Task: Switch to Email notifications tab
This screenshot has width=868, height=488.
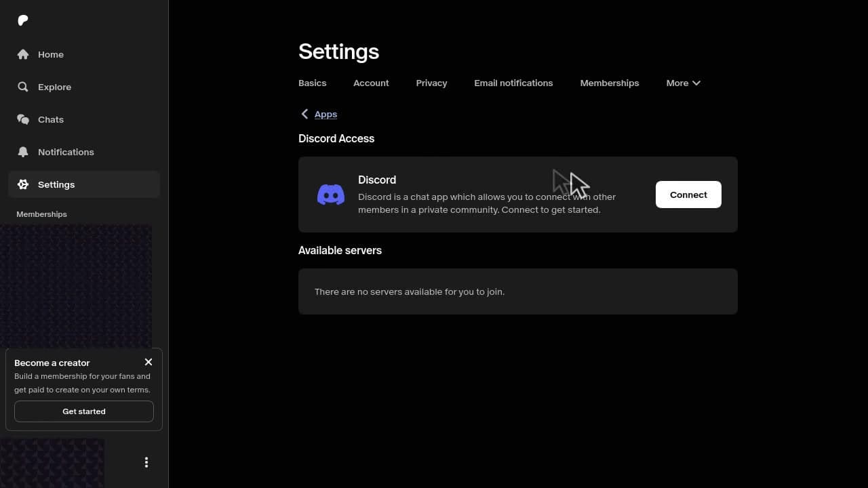Action: 513,83
